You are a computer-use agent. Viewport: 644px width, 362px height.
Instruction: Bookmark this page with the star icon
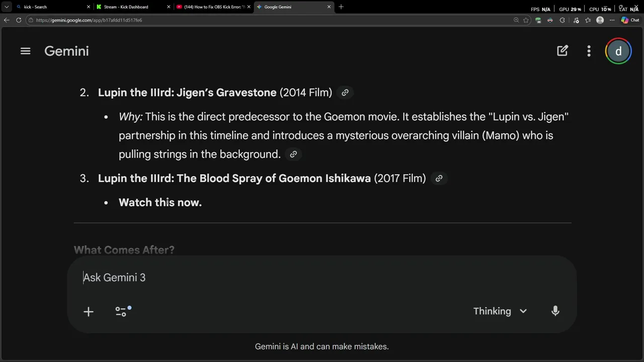coord(526,20)
